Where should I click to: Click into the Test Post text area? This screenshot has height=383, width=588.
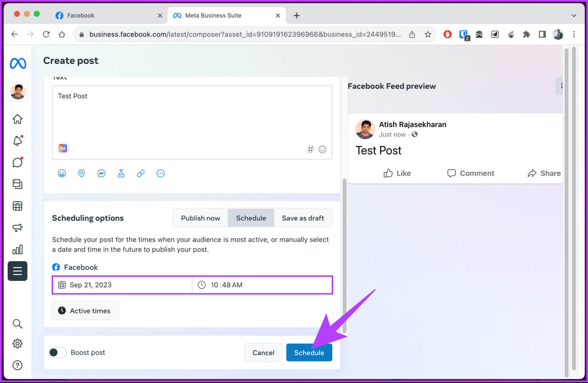pyautogui.click(x=192, y=122)
